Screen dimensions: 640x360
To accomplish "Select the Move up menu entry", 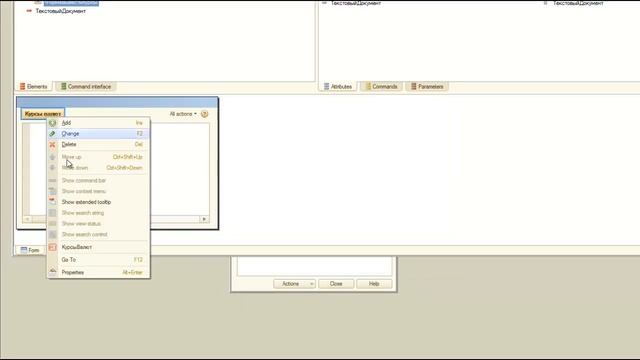I will (x=98, y=157).
